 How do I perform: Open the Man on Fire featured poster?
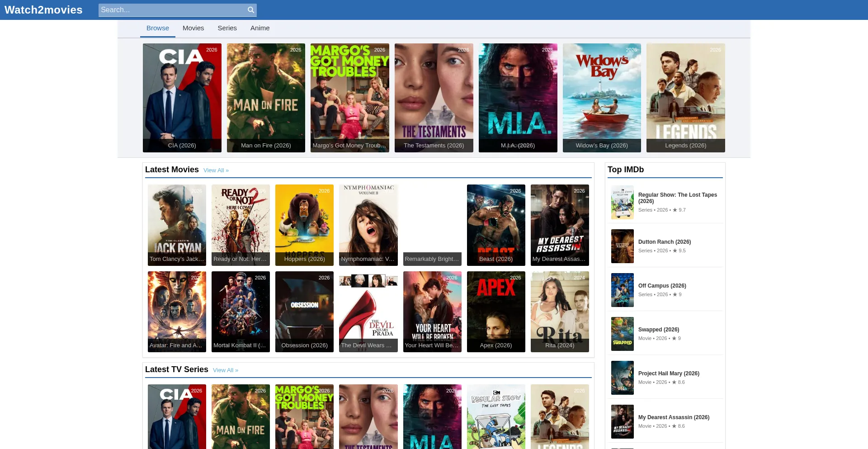click(x=266, y=98)
